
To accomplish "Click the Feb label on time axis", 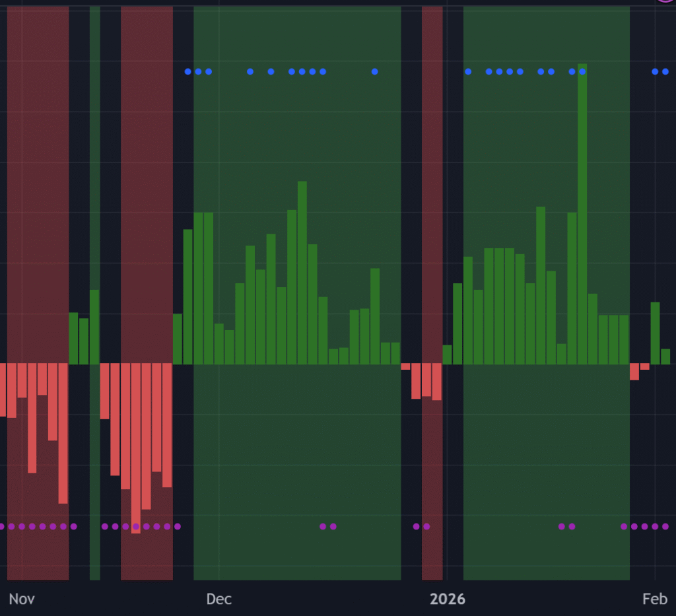I will [655, 599].
